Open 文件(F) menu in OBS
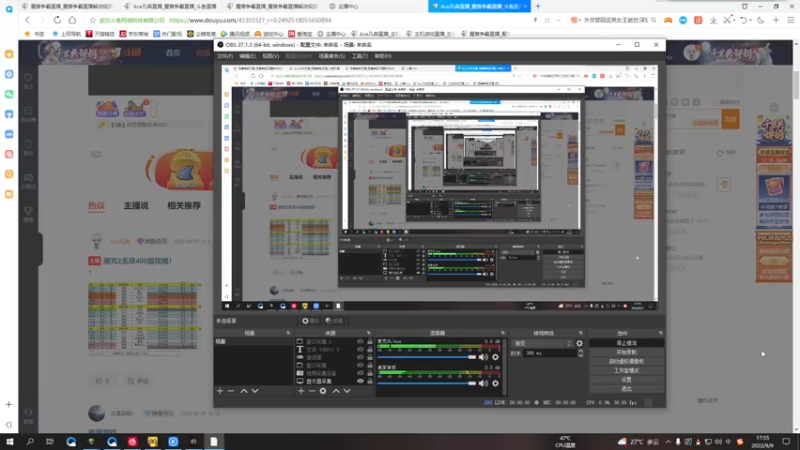Viewport: 800px width, 450px height. coord(225,56)
